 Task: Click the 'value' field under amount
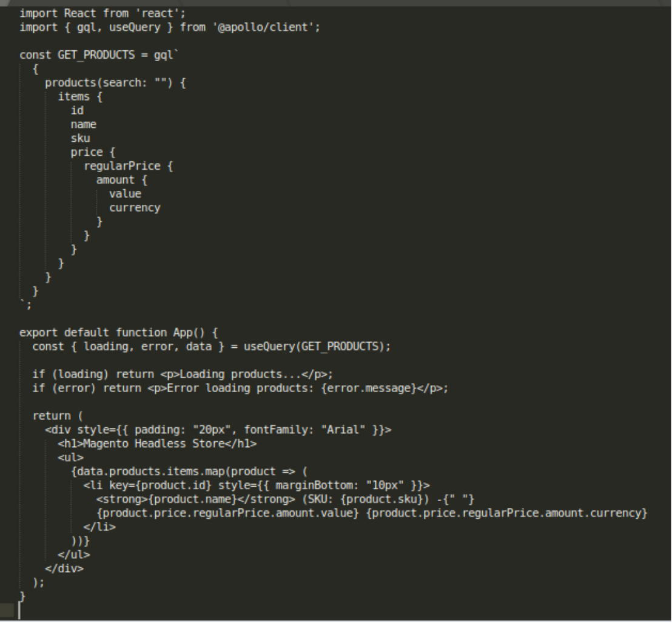click(x=125, y=193)
